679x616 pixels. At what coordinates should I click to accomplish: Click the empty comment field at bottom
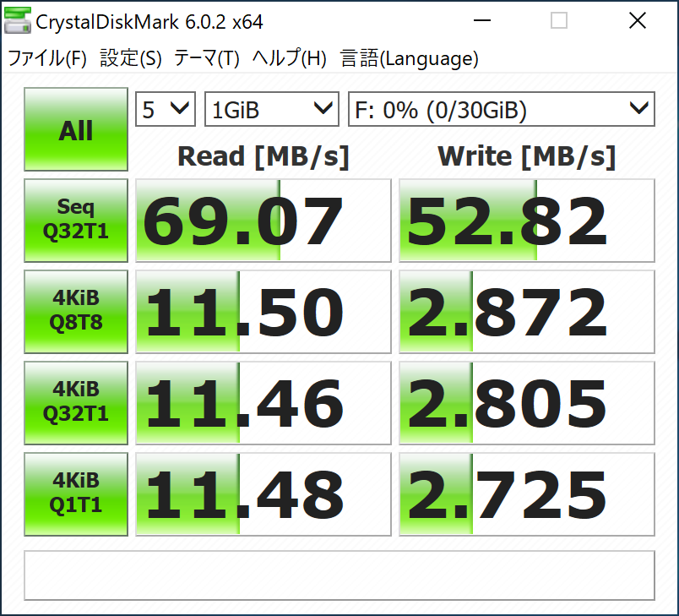pos(339,575)
